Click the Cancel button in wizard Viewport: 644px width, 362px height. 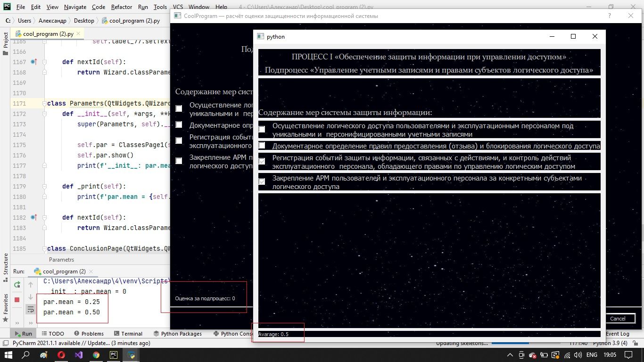617,319
